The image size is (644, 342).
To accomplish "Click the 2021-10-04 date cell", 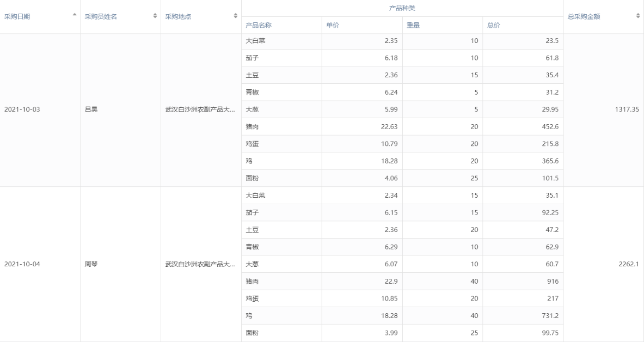I will [22, 264].
